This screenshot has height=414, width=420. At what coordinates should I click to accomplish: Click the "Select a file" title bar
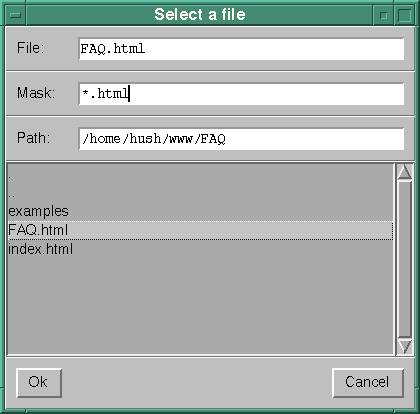pos(200,15)
